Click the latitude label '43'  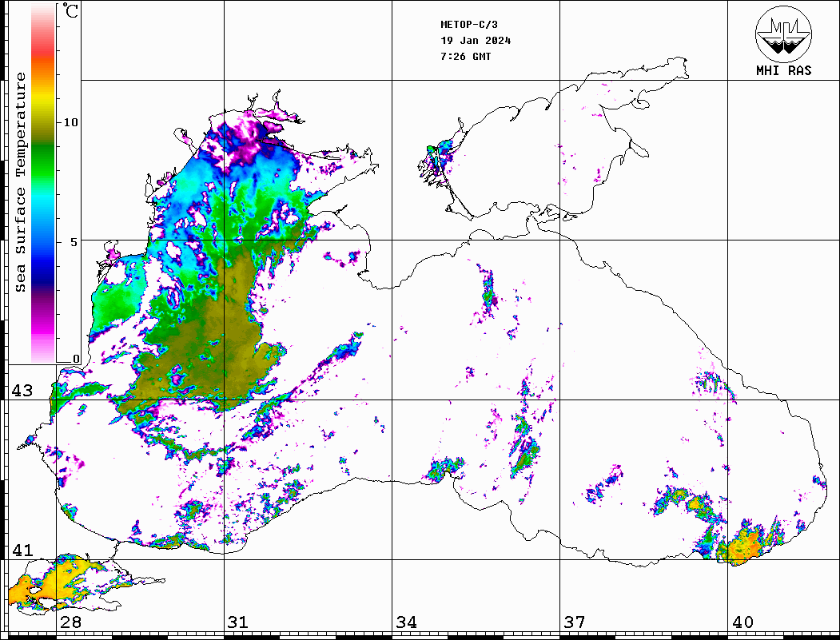(x=22, y=391)
